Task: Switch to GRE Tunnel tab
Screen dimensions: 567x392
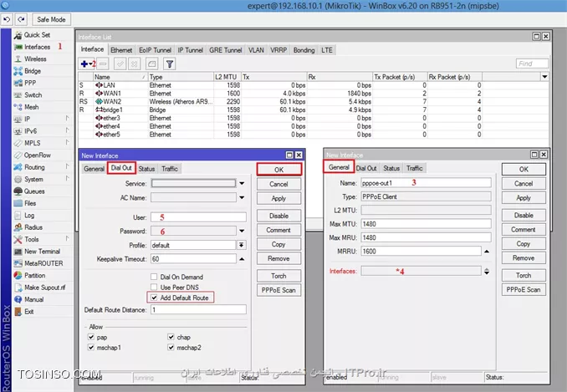Action: pyautogui.click(x=225, y=50)
